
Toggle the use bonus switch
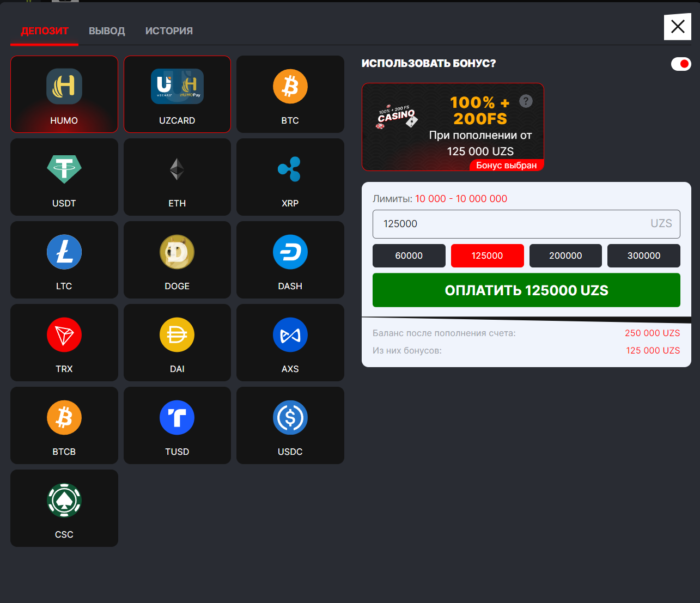(x=681, y=64)
